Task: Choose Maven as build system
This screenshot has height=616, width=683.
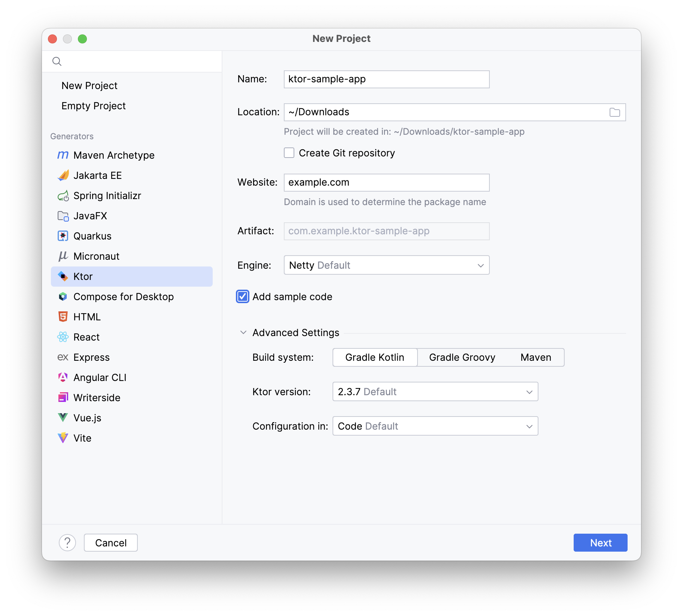Action: (x=535, y=357)
